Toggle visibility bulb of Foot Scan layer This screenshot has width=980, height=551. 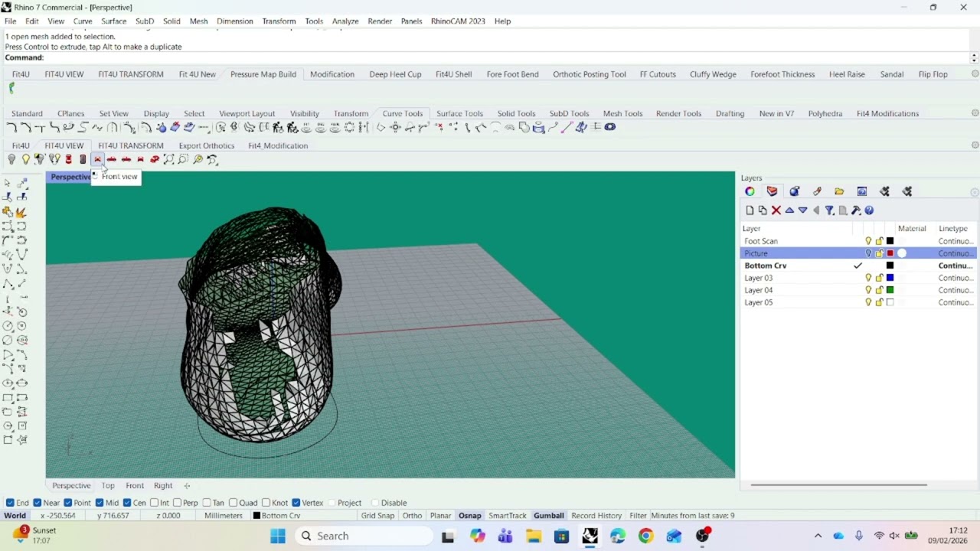(868, 241)
